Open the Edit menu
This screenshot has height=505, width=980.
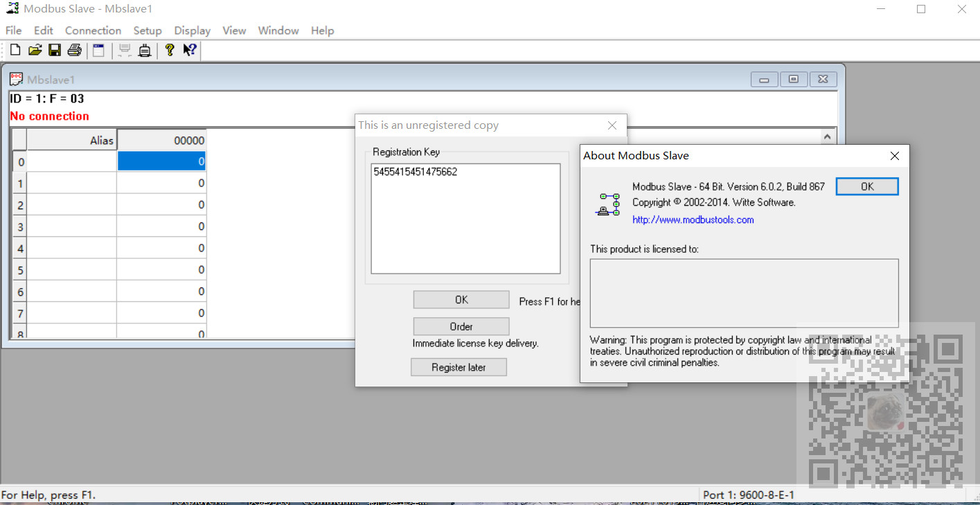[x=44, y=30]
